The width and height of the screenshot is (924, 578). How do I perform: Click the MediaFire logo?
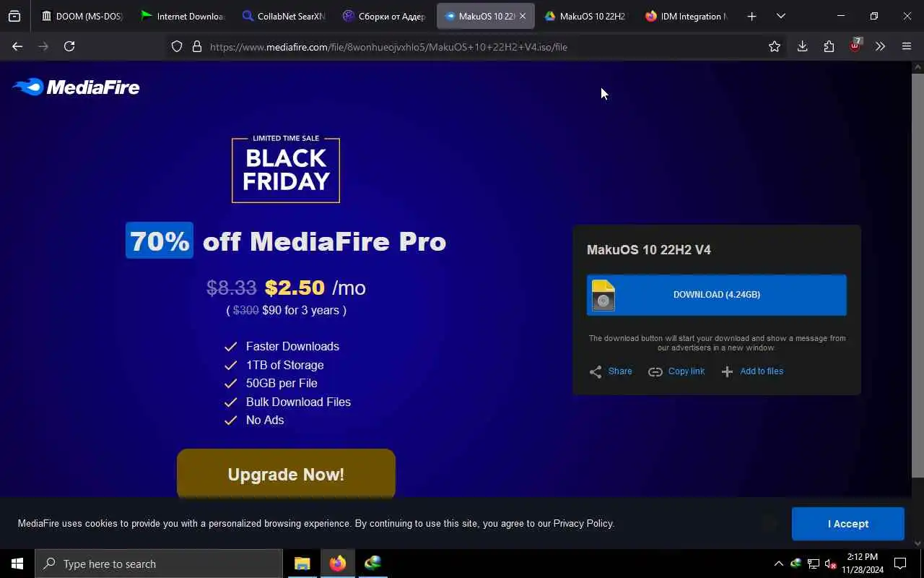[76, 87]
